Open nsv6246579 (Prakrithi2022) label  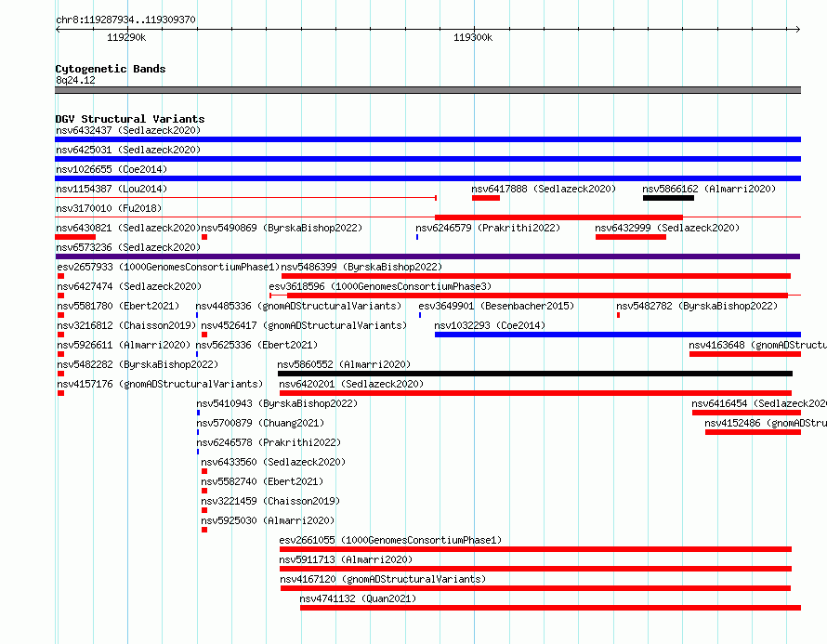pos(488,228)
